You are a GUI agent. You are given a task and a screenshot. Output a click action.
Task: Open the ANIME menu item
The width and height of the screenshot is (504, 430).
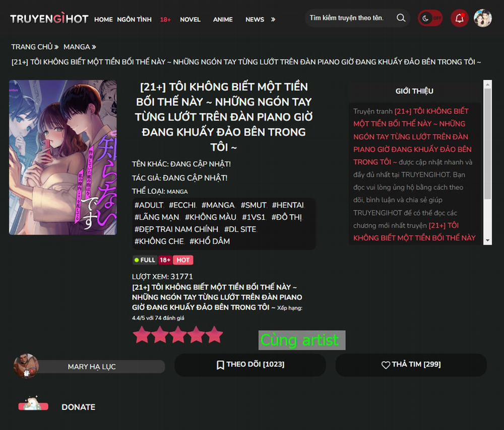222,20
